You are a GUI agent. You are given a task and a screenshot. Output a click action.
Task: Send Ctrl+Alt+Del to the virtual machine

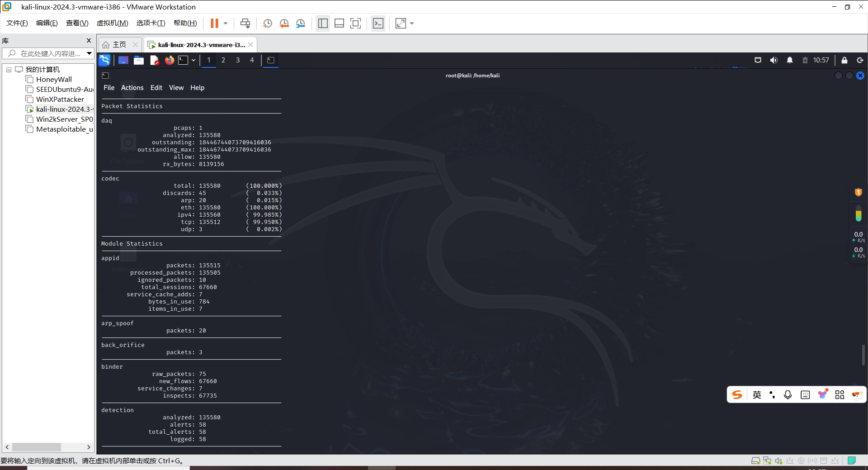point(245,23)
